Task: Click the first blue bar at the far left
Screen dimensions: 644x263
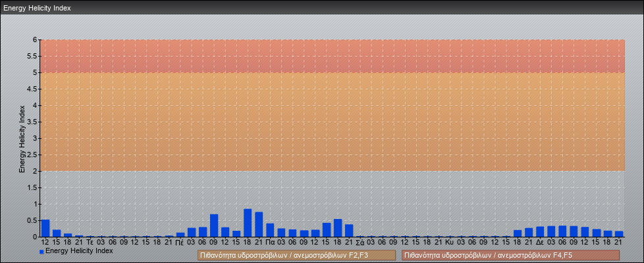Action: (45, 228)
